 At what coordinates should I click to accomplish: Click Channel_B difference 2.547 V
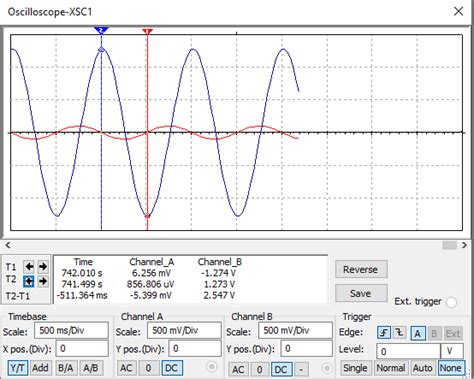click(x=219, y=295)
